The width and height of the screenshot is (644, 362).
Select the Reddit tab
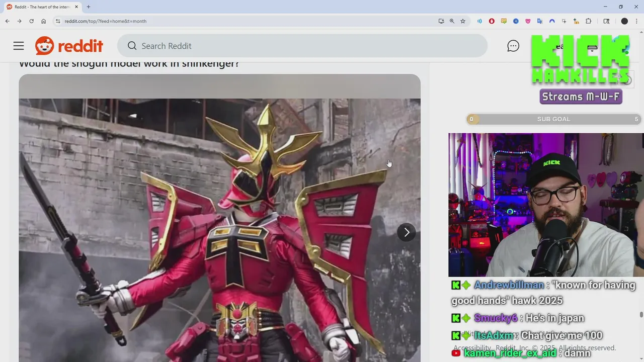click(42, 7)
